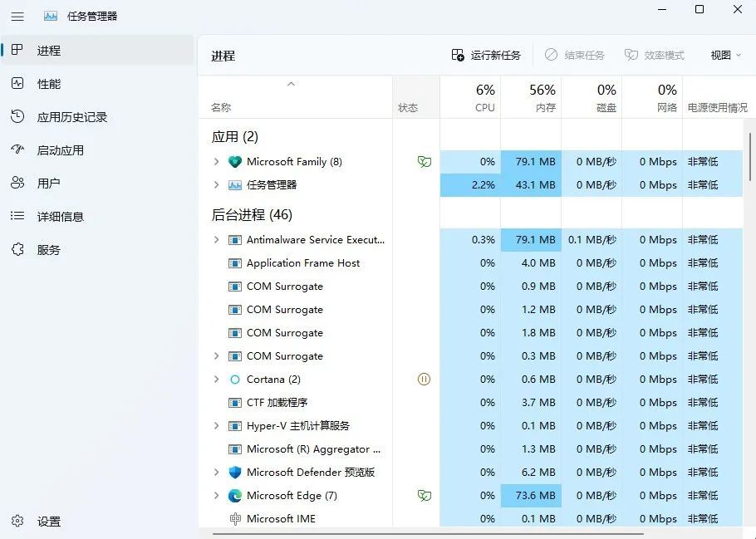Expand the Microsoft Family (8) group
The width and height of the screenshot is (756, 539).
pos(216,162)
